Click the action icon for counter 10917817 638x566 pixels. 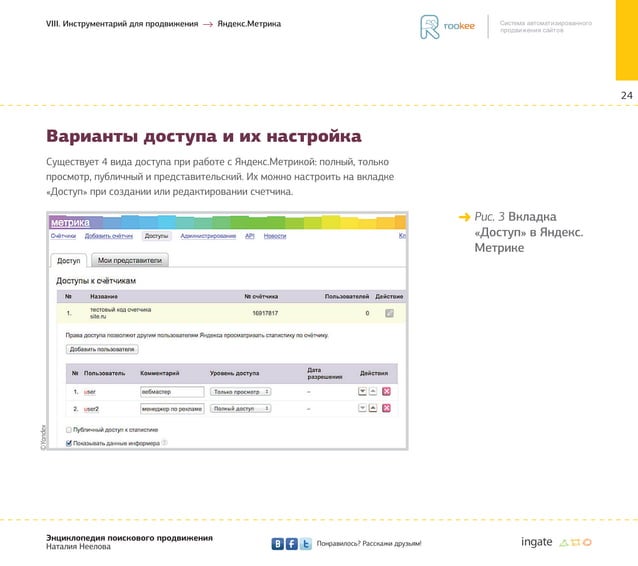[389, 313]
